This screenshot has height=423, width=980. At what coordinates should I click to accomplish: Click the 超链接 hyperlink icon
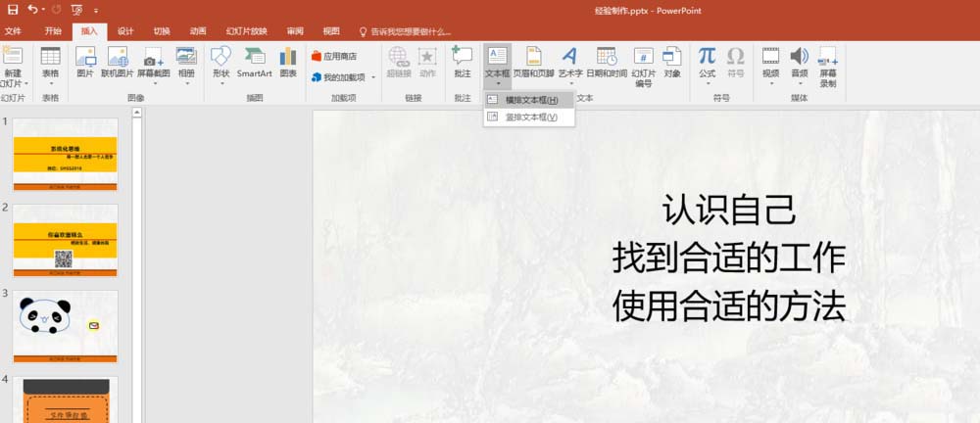[399, 63]
